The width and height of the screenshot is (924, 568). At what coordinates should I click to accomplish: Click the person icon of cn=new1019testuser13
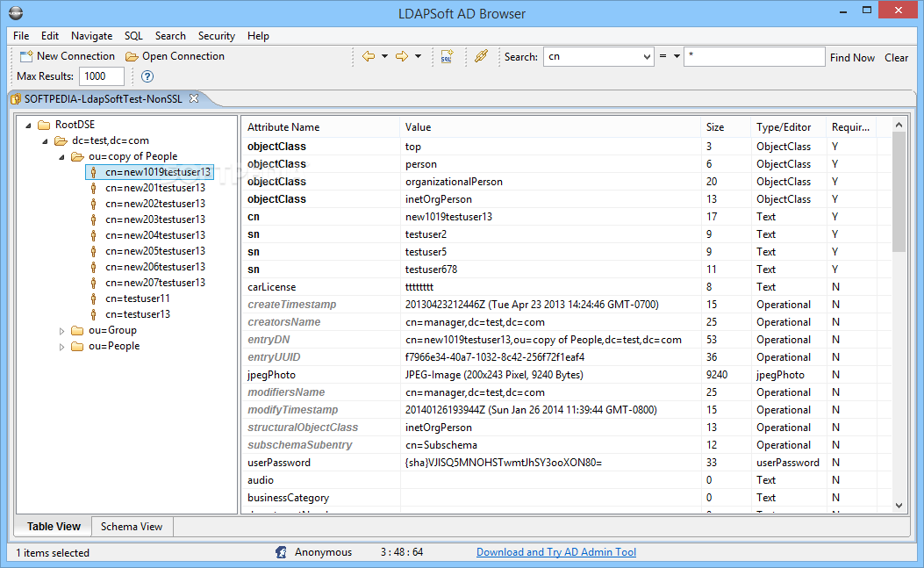pyautogui.click(x=93, y=172)
